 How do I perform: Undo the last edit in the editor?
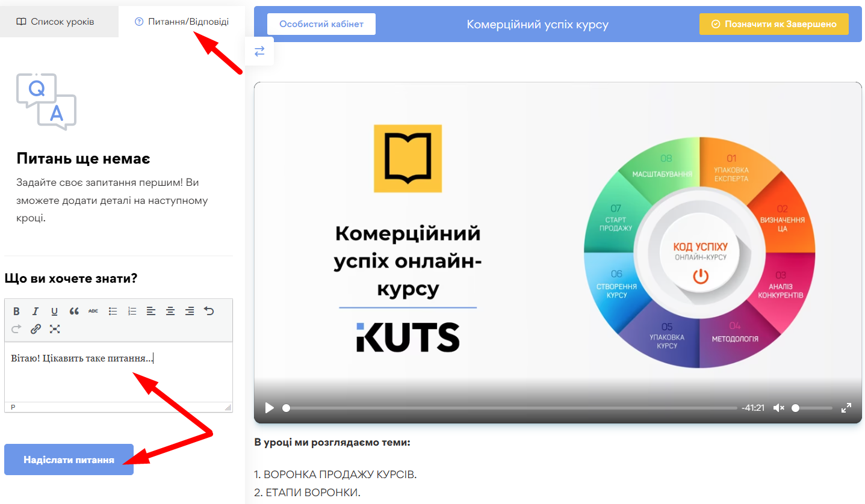coord(208,311)
